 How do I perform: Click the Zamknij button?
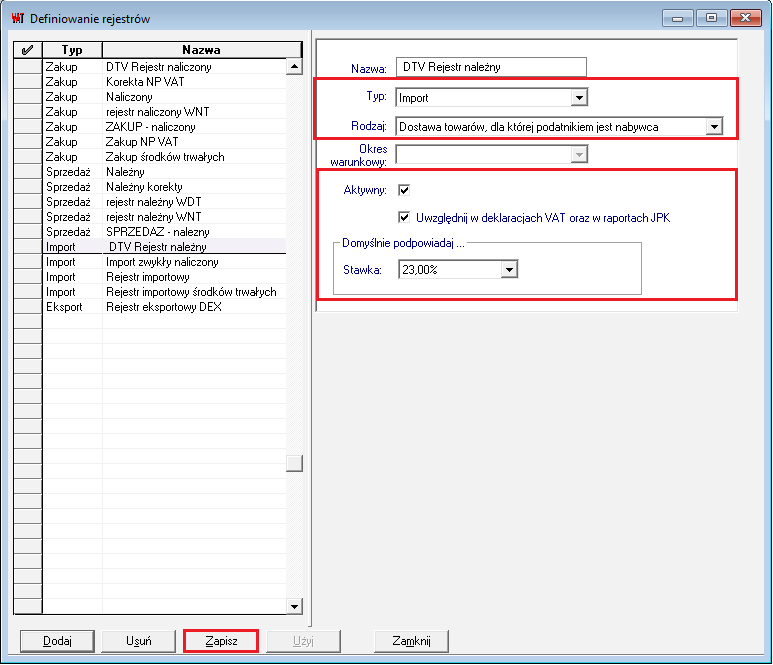pyautogui.click(x=411, y=641)
